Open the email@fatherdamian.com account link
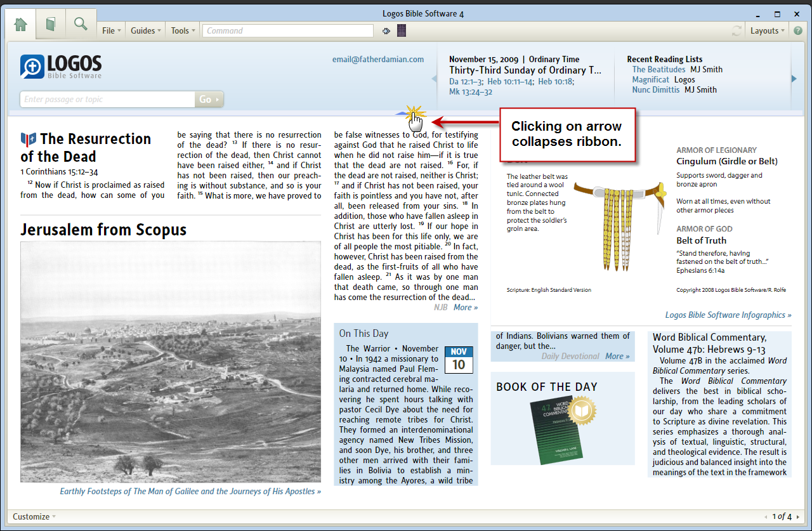Viewport: 812px width, 531px height. [378, 60]
